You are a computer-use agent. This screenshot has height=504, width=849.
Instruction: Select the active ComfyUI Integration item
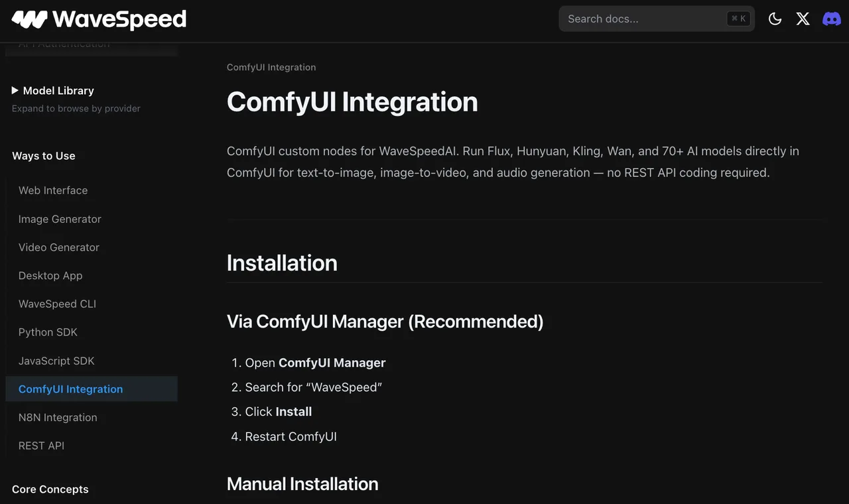[92, 389]
